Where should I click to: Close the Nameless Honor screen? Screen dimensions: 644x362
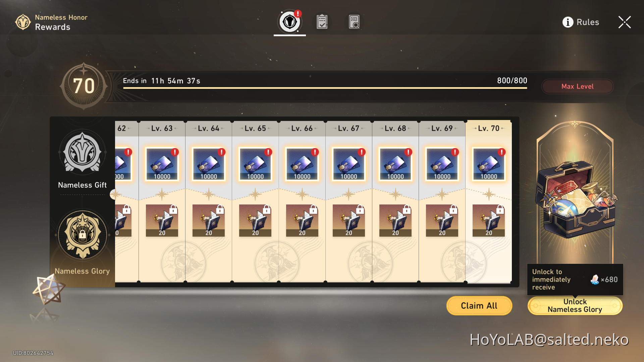(625, 22)
